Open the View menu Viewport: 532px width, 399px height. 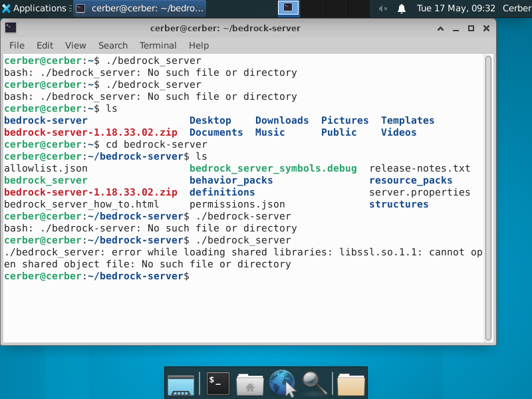[75, 45]
